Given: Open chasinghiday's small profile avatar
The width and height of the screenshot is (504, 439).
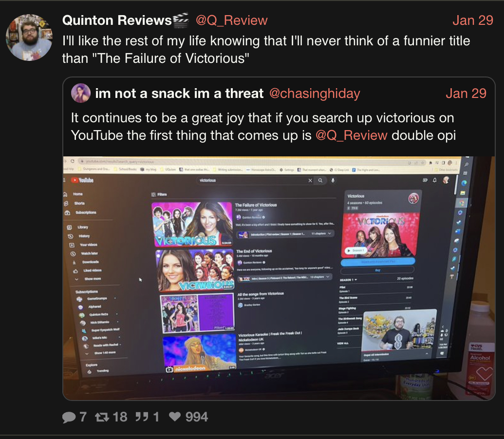Looking at the screenshot, I should point(81,93).
